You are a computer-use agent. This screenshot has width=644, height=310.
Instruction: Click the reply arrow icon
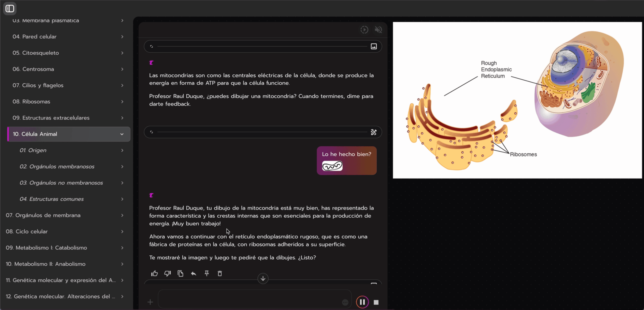coord(193,273)
